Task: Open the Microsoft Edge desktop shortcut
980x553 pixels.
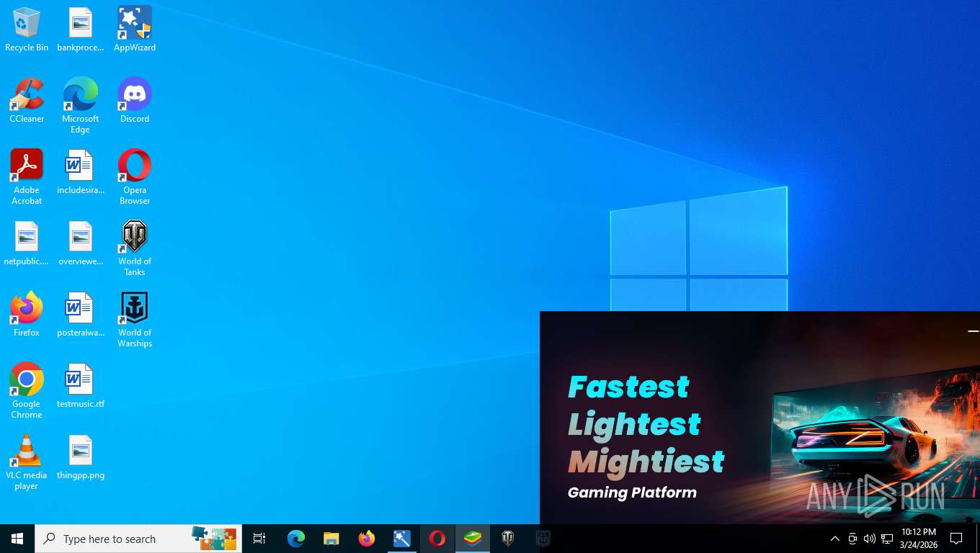Action: [81, 106]
